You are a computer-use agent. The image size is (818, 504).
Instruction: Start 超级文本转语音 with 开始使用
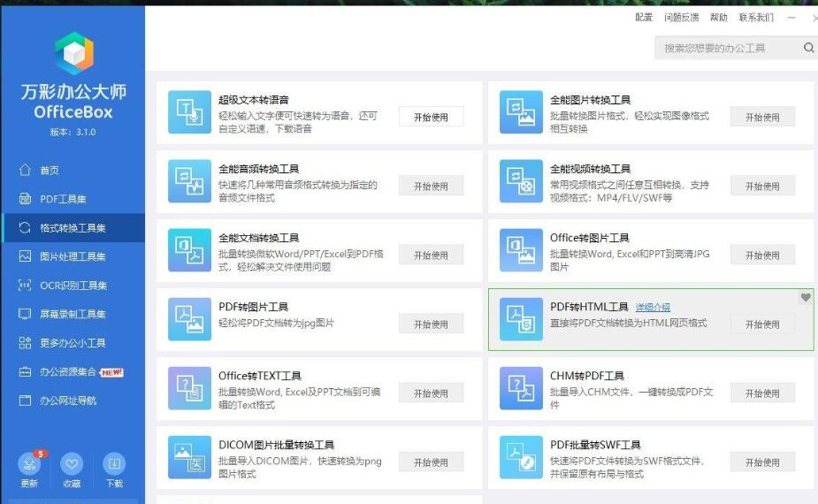[x=431, y=117]
